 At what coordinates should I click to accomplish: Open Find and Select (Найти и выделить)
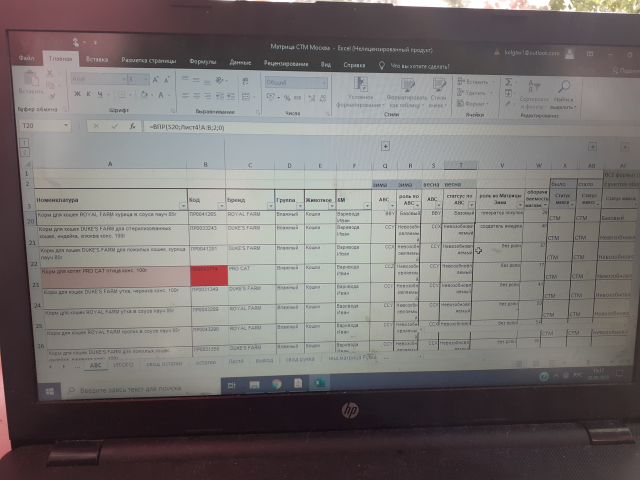pyautogui.click(x=564, y=95)
